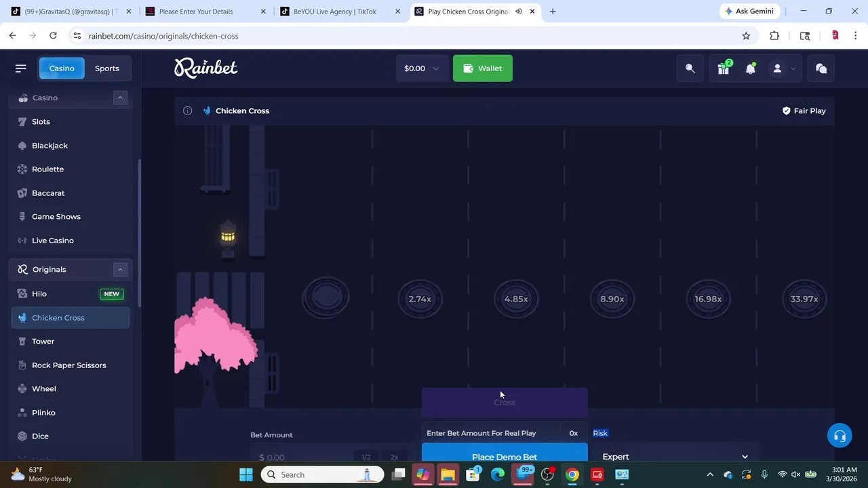Click the Rainbet logo
Viewport: 868px width, 488px height.
tap(205, 68)
